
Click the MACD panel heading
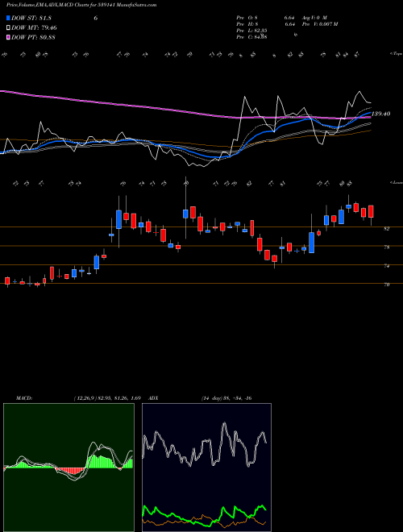pyautogui.click(x=23, y=398)
